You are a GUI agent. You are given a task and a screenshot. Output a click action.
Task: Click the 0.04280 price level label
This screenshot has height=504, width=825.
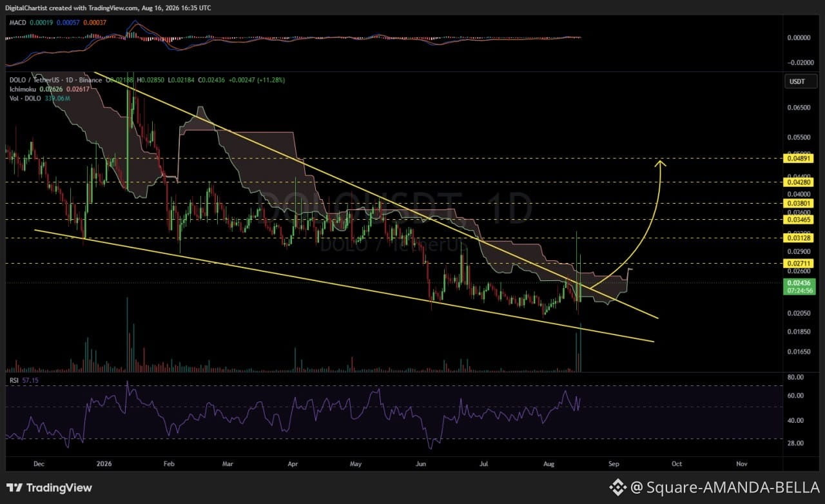(799, 182)
